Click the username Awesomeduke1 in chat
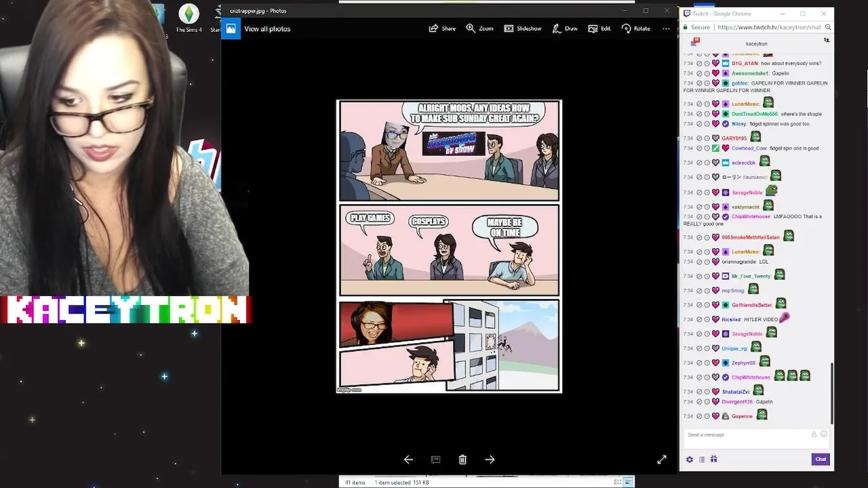This screenshot has height=488, width=868. coord(750,73)
